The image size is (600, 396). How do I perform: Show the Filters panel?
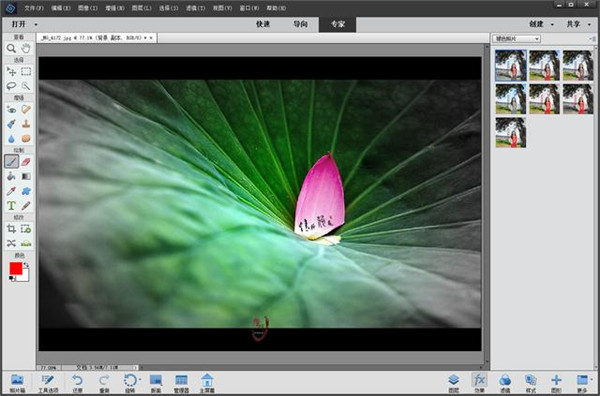(x=505, y=383)
